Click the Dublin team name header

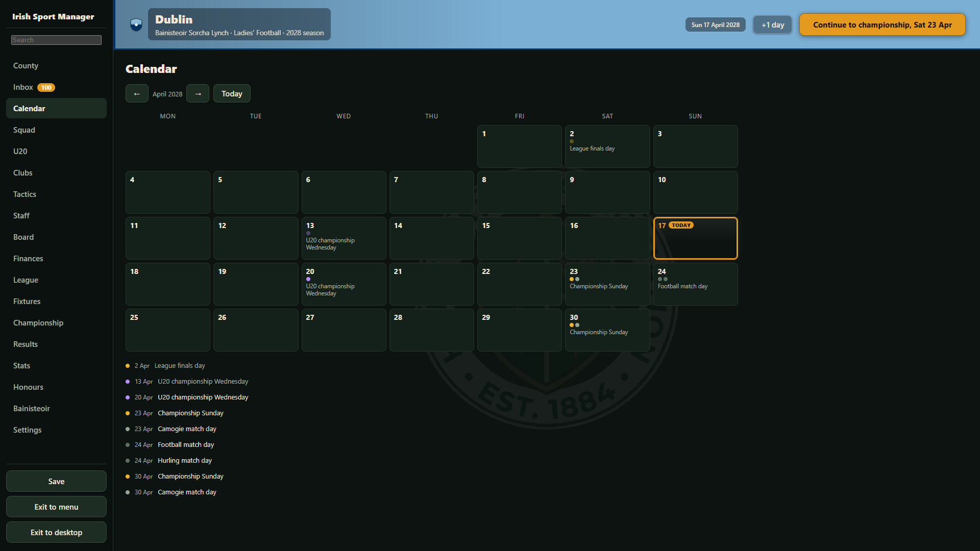point(174,19)
